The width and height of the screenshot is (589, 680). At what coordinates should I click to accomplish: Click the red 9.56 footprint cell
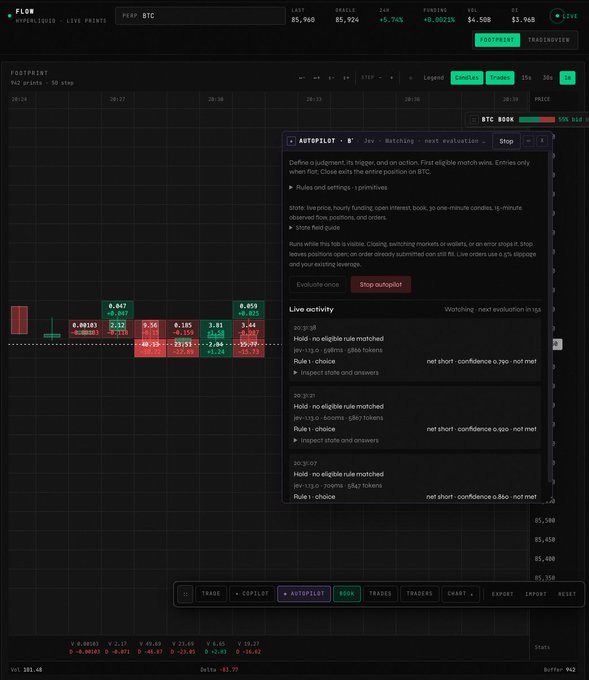(150, 329)
